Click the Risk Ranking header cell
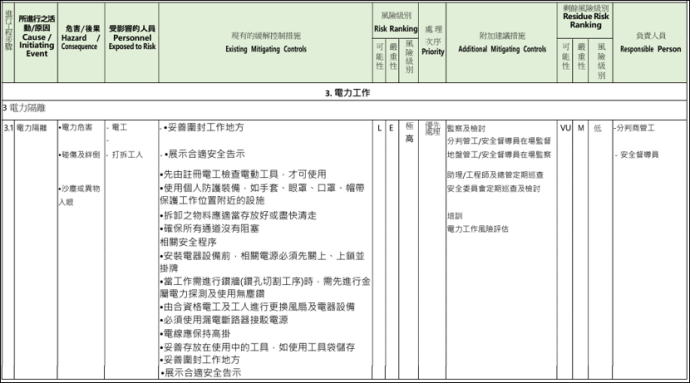This screenshot has width=690, height=383. pyautogui.click(x=396, y=22)
